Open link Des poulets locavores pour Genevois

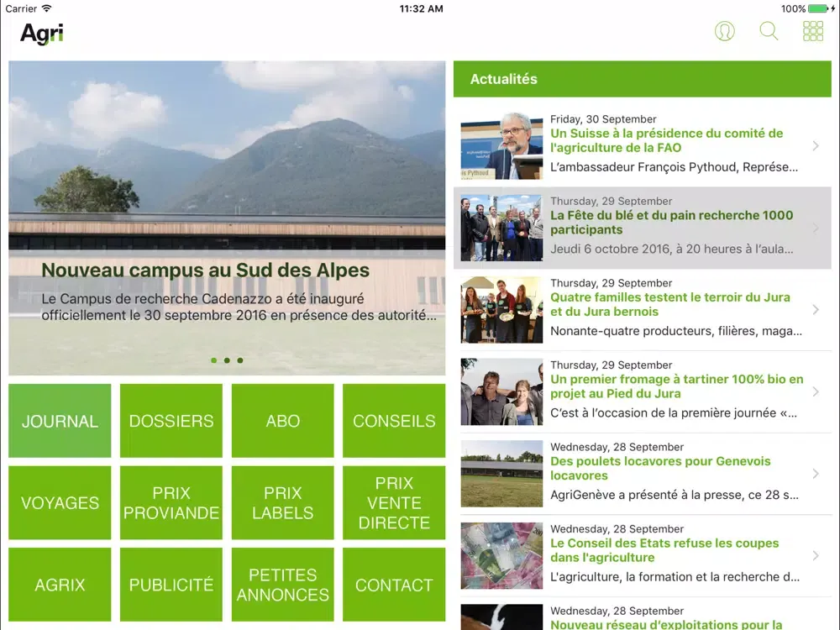click(x=660, y=468)
